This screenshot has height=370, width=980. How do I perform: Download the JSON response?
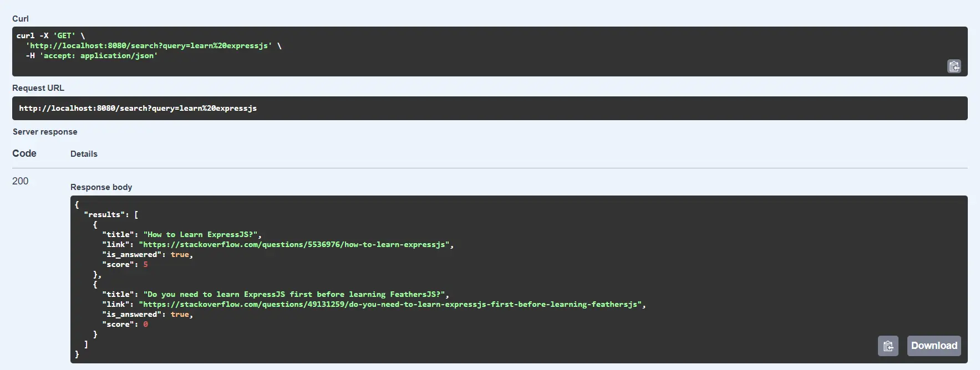934,346
